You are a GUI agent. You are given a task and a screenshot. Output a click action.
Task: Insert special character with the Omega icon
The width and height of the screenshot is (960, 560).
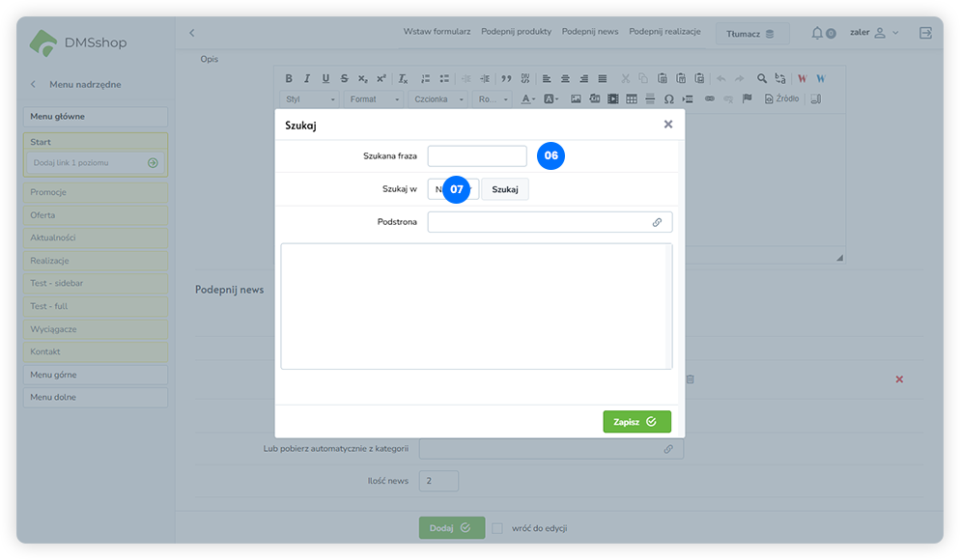pyautogui.click(x=667, y=98)
